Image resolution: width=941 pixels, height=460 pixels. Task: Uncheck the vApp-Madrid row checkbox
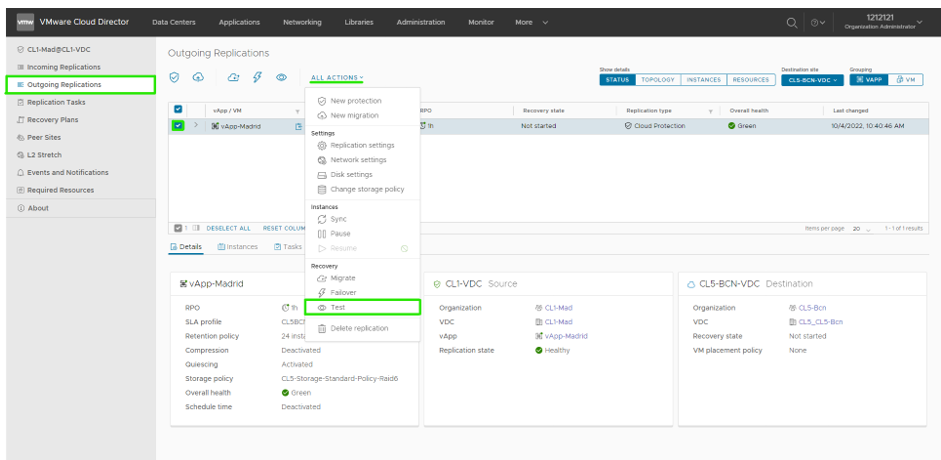tap(178, 125)
